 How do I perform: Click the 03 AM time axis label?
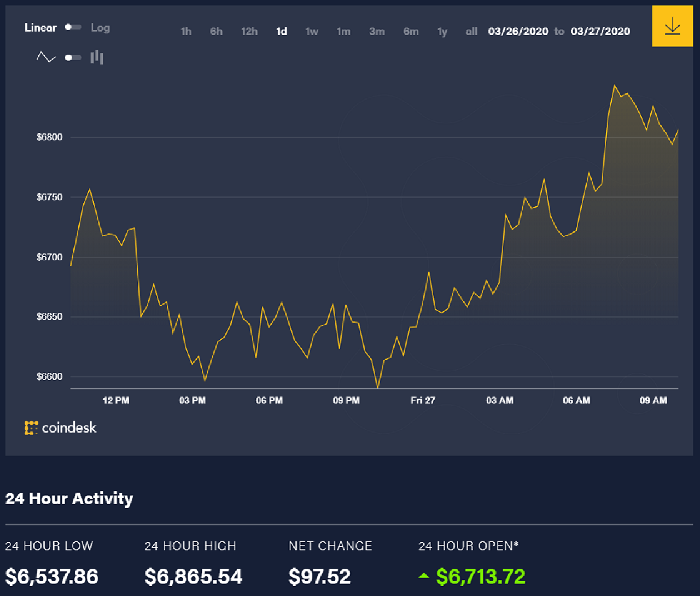click(500, 400)
